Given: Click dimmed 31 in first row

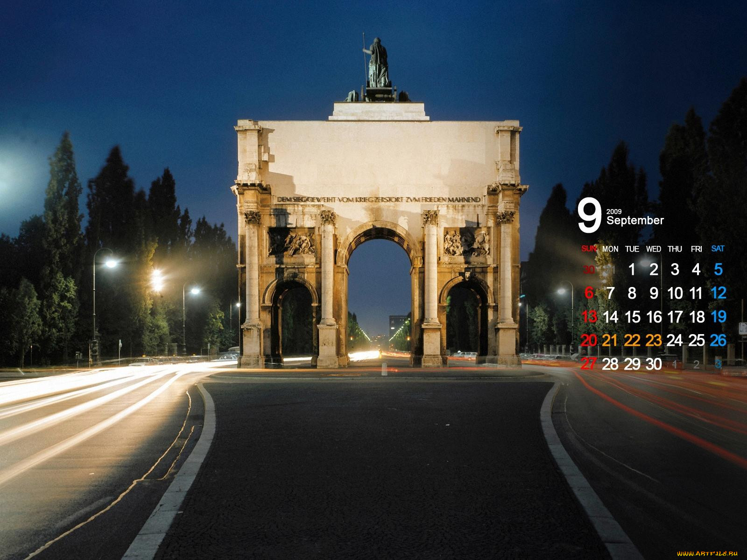Looking at the screenshot, I should (610, 270).
